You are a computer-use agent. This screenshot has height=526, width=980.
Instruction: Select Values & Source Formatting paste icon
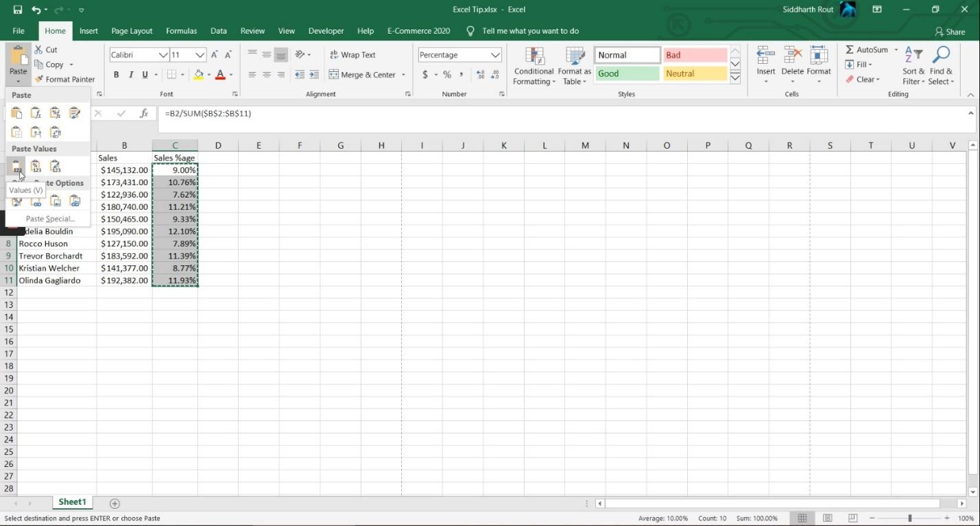56,166
